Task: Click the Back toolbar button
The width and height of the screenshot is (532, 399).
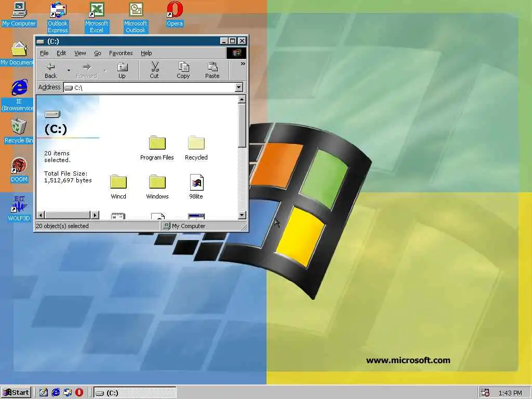Action: [50, 71]
